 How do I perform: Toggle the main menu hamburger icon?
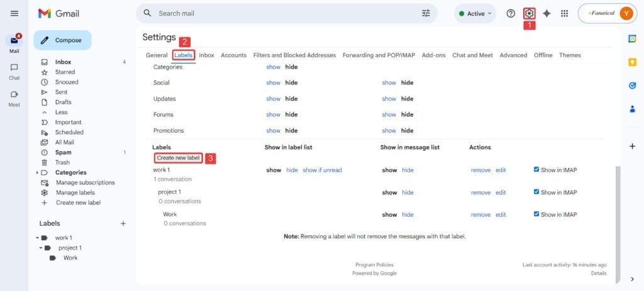(14, 13)
